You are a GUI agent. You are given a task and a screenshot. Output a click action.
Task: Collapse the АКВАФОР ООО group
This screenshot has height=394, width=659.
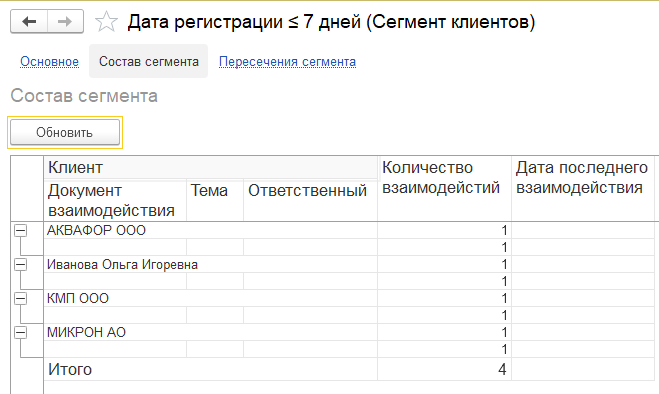(21, 230)
